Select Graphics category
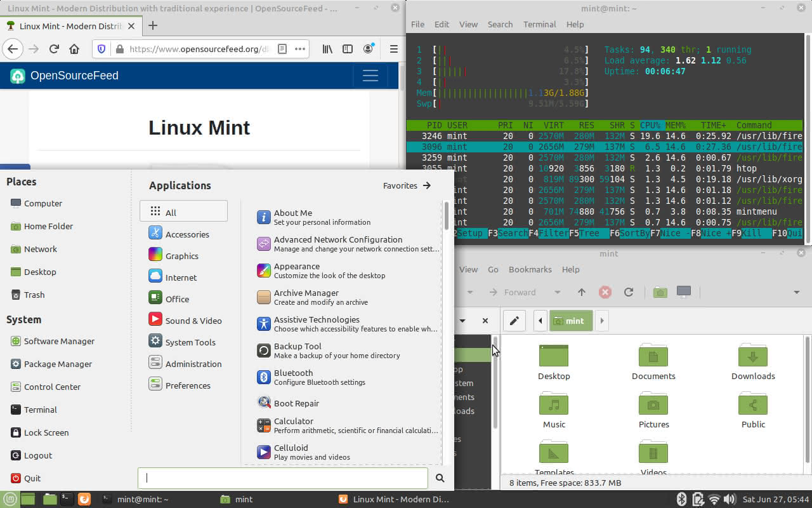This screenshot has height=508, width=812. tap(183, 255)
